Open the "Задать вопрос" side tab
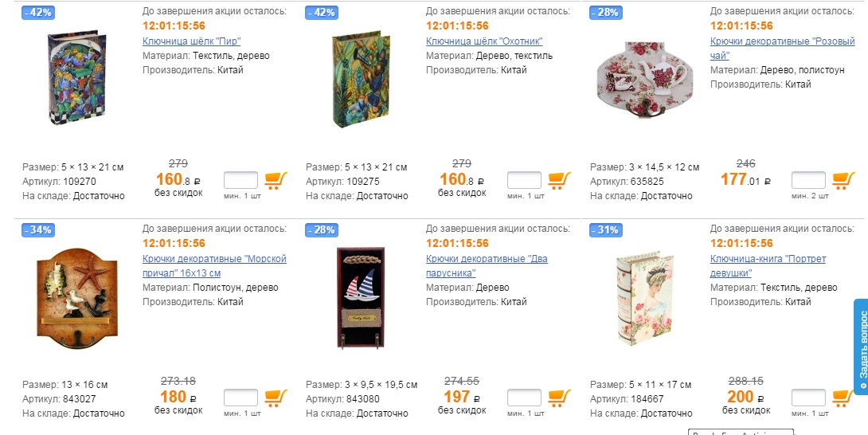 click(x=861, y=346)
